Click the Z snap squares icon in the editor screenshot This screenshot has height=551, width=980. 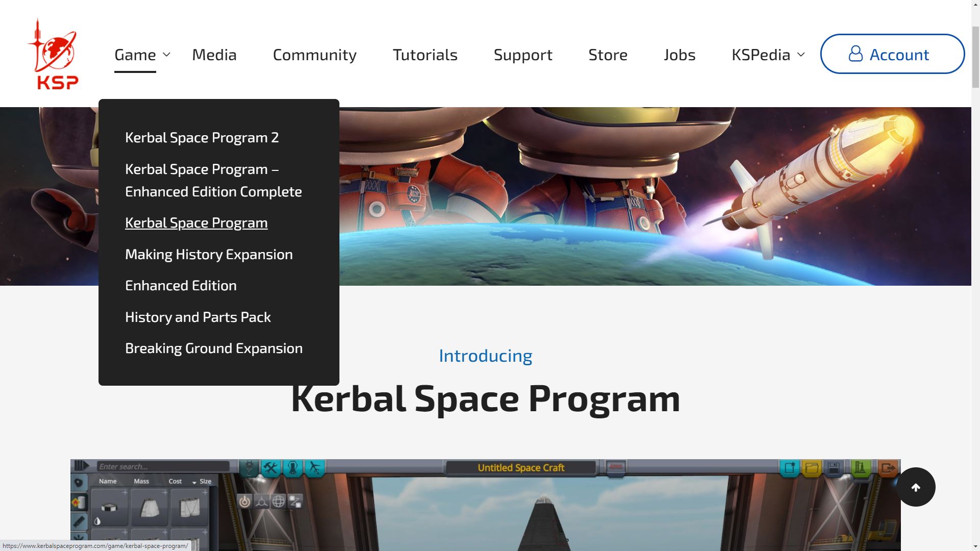point(296,502)
